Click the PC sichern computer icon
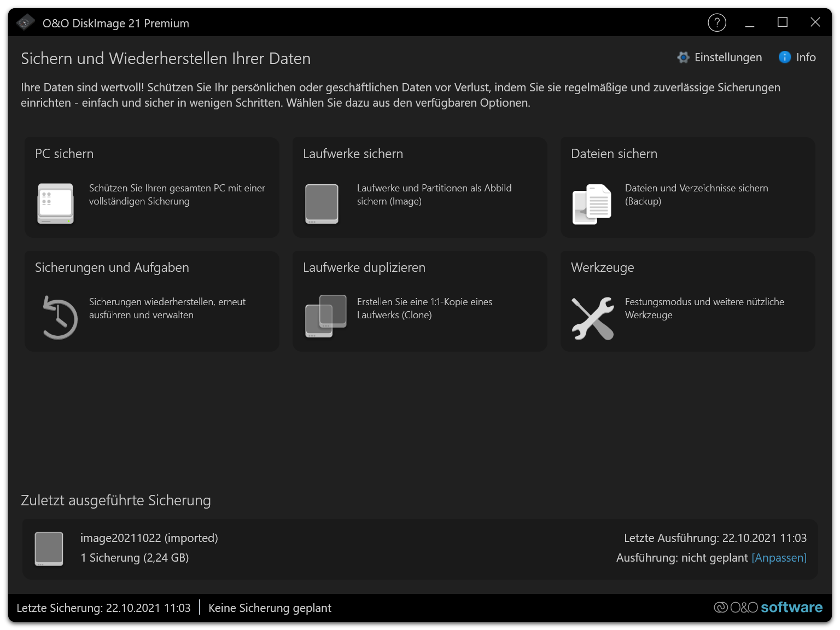The image size is (840, 630). (55, 203)
